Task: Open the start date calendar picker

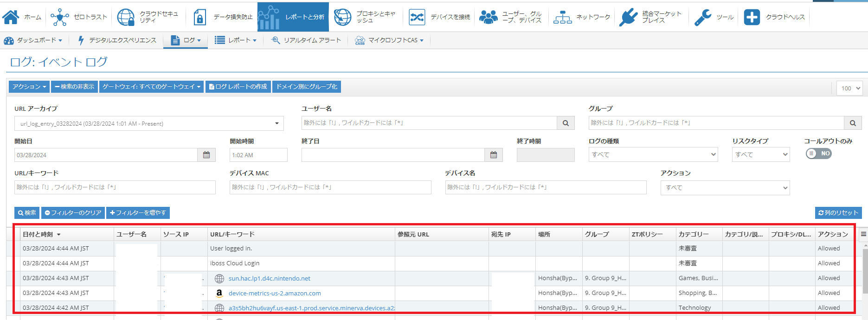Action: (x=206, y=155)
